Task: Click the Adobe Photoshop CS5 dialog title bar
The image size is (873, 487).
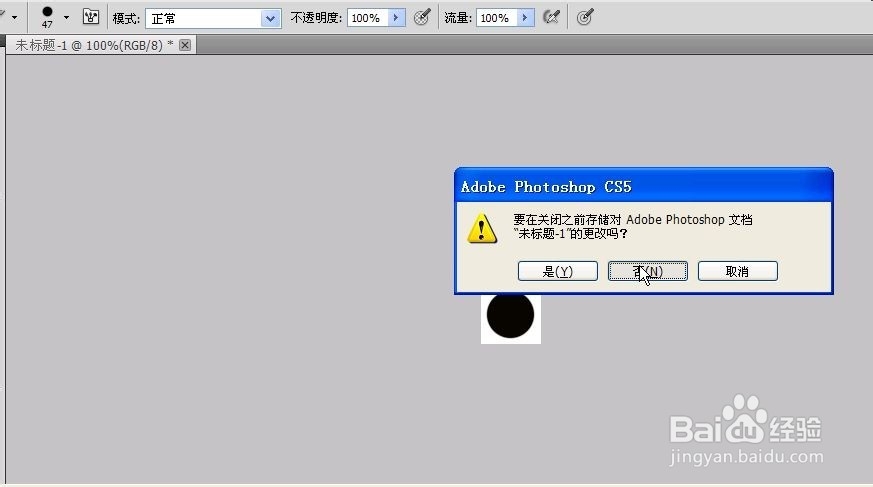Action: [x=644, y=186]
